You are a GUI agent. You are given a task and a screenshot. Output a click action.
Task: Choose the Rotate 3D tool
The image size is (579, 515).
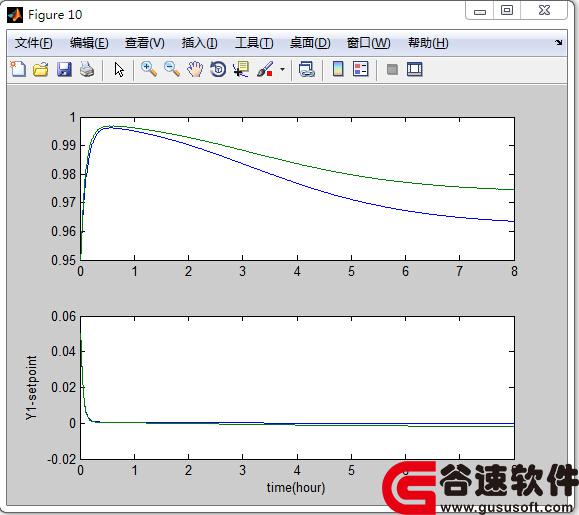(x=218, y=69)
